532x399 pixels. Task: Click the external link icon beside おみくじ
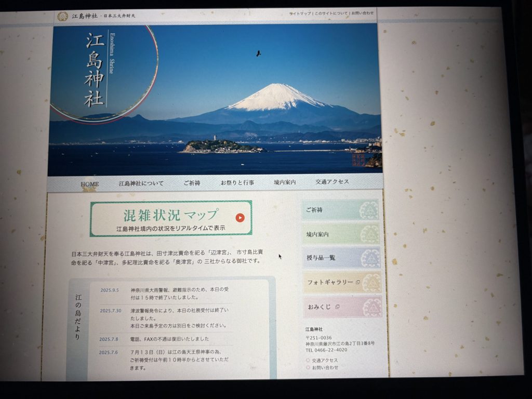pyautogui.click(x=337, y=307)
